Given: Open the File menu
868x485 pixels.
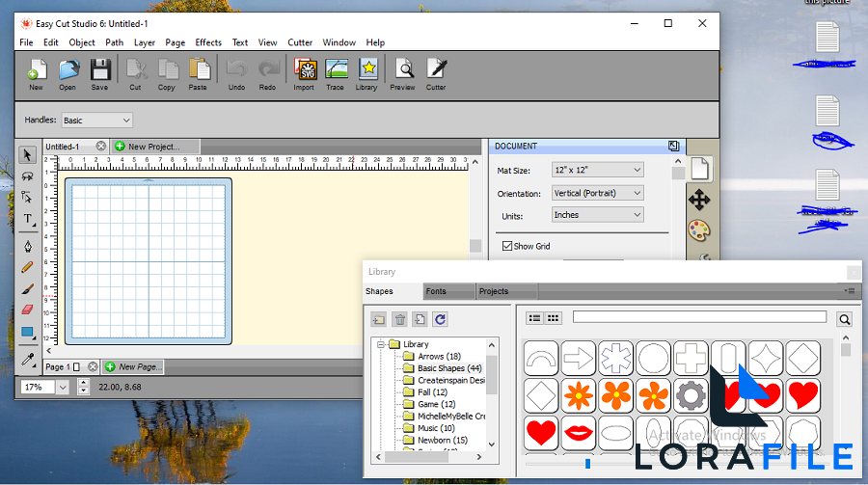Looking at the screenshot, I should pyautogui.click(x=26, y=42).
